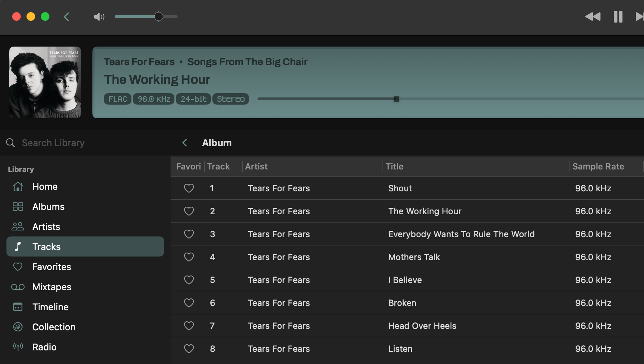Viewport: 644px width, 364px height.
Task: Select The Working Hour title in track list
Action: 425,211
